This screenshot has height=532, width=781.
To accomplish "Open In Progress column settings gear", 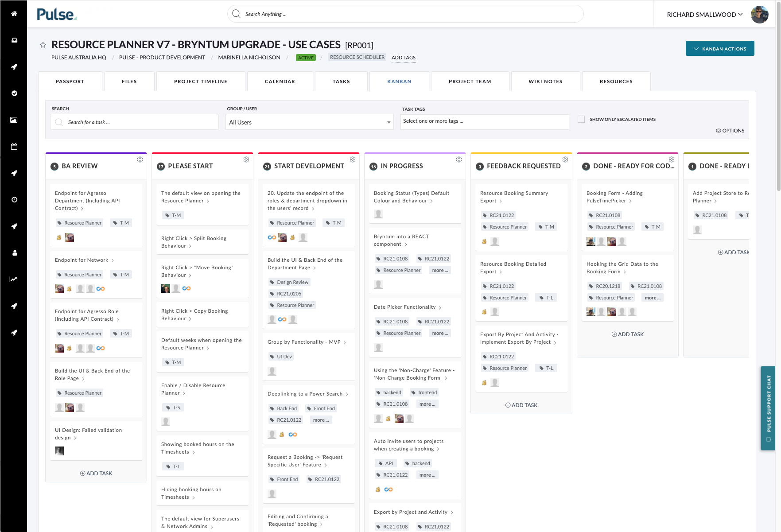I will [x=459, y=159].
